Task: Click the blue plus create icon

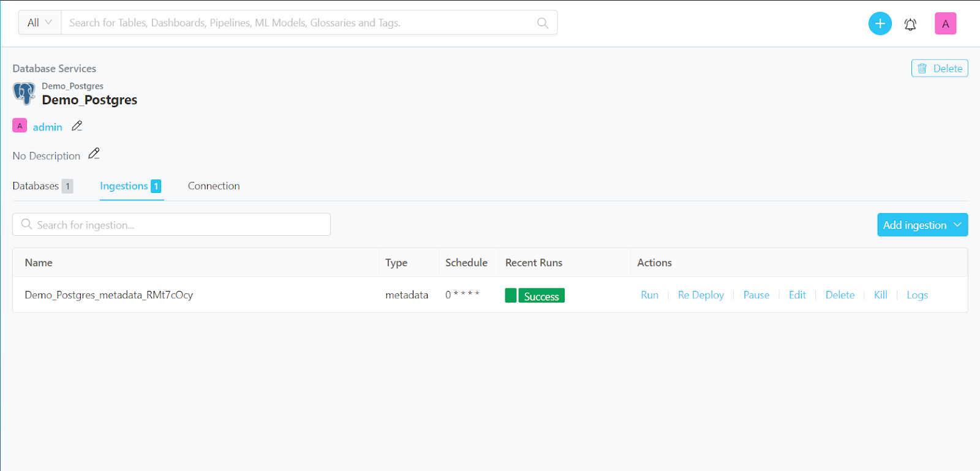Action: coord(880,24)
